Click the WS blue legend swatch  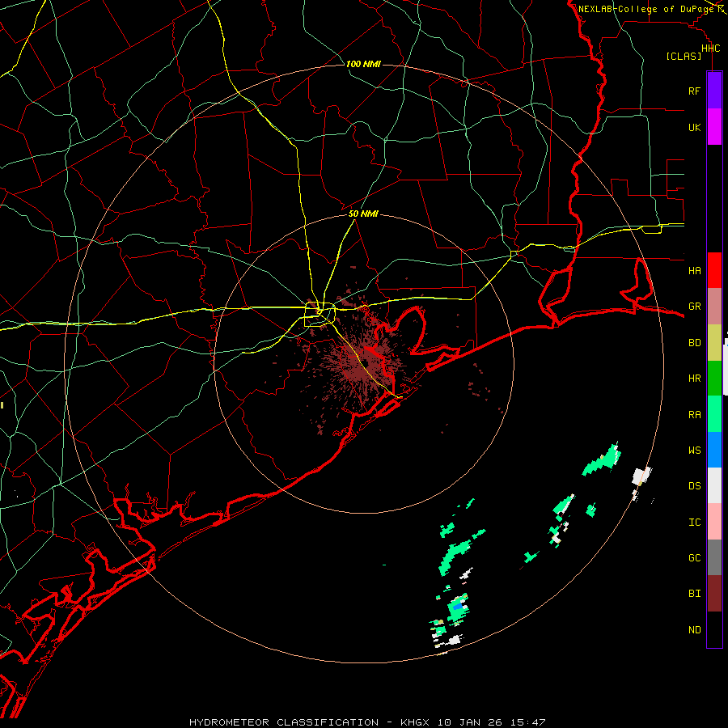(x=714, y=450)
